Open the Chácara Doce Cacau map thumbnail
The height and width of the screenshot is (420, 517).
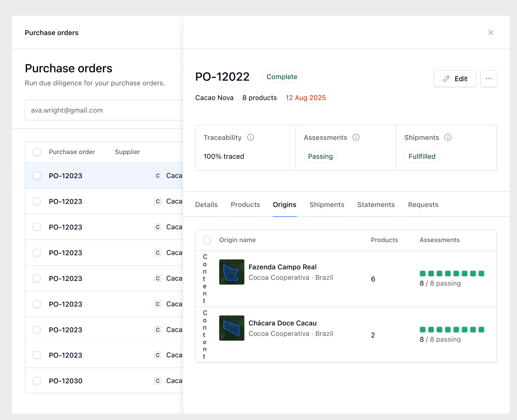232,328
